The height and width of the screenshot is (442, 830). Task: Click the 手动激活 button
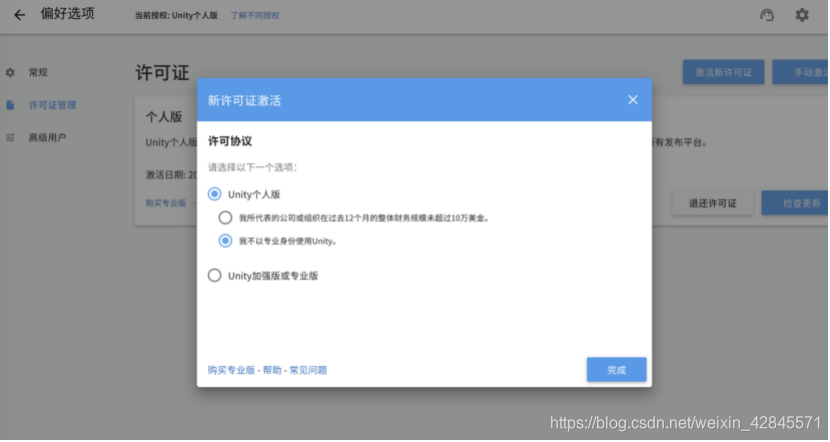point(801,72)
